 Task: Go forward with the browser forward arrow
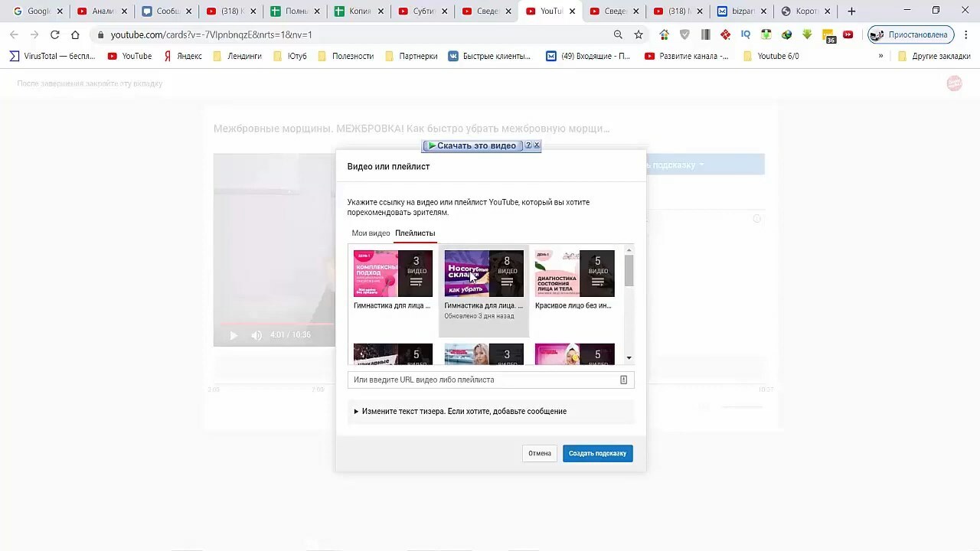coord(34,34)
